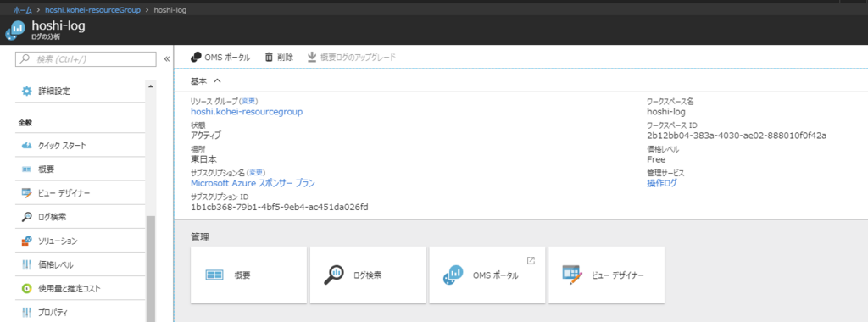Viewport: 868px width, 322px height.
Task: Click the sidebar scrollbar thumb
Action: pyautogui.click(x=151, y=269)
